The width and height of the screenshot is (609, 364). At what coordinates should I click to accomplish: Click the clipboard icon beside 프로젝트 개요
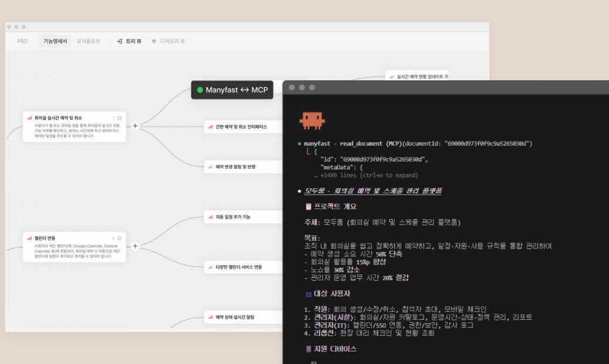click(x=309, y=206)
